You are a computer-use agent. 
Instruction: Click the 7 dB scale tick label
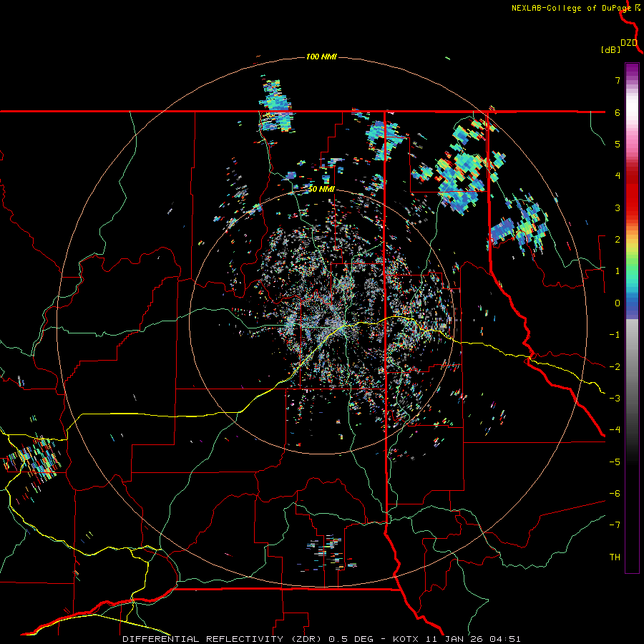(x=618, y=80)
